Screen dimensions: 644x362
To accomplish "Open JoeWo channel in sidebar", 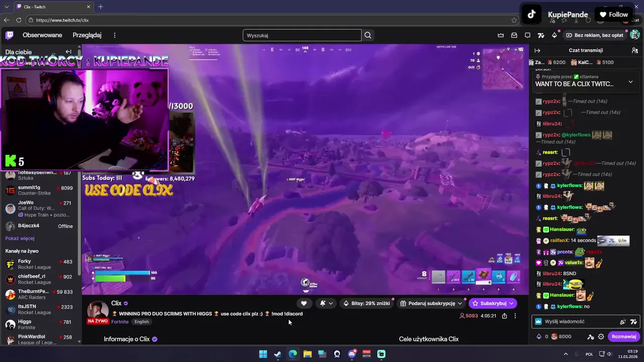I will coord(39,209).
